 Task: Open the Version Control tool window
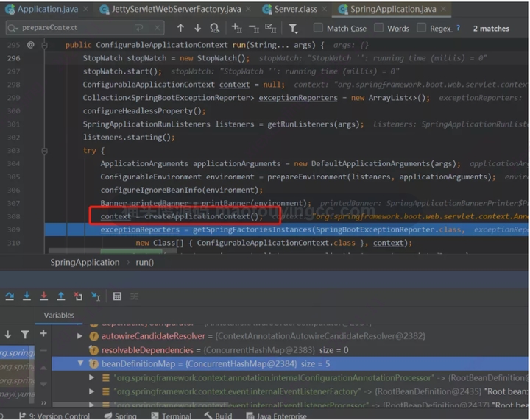(x=54, y=416)
